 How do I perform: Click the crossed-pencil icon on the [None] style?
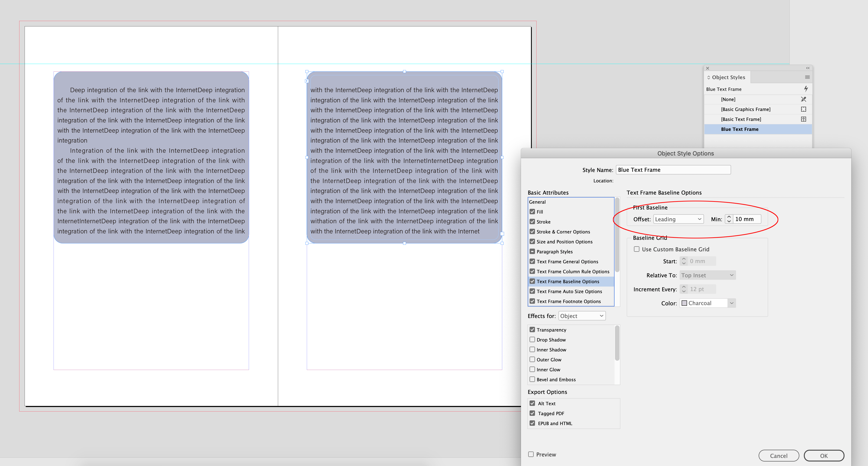coord(804,99)
